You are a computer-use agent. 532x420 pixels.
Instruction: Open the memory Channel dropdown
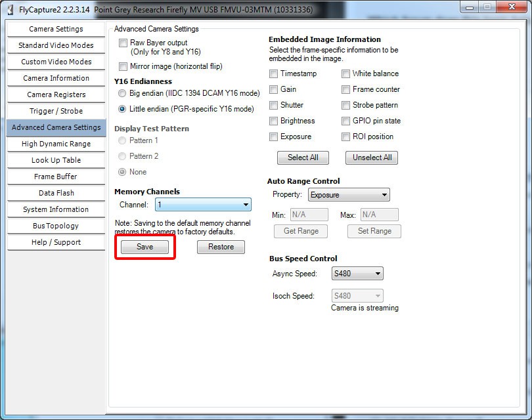click(x=203, y=205)
